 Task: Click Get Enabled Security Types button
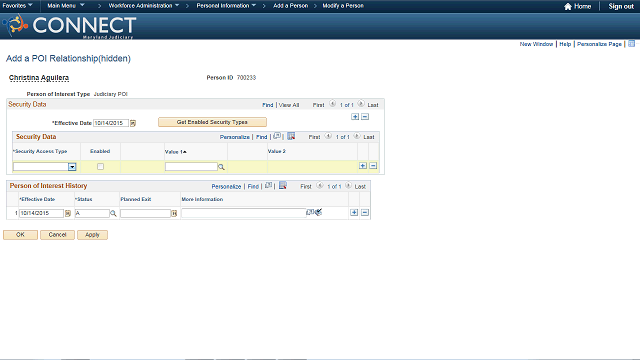212,122
